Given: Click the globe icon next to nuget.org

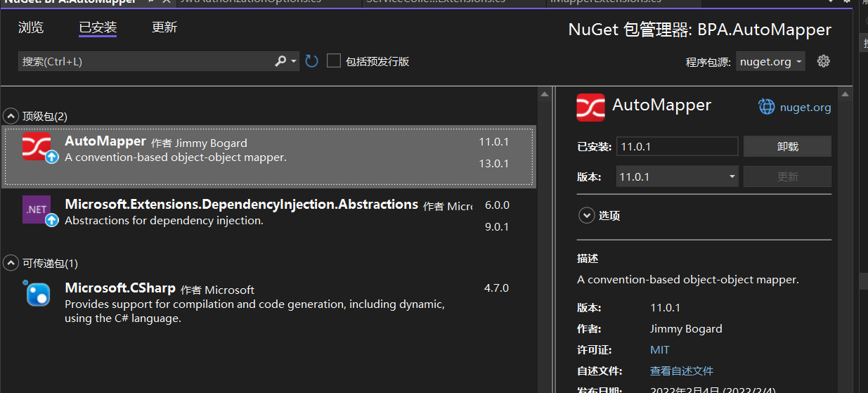Looking at the screenshot, I should tap(766, 107).
